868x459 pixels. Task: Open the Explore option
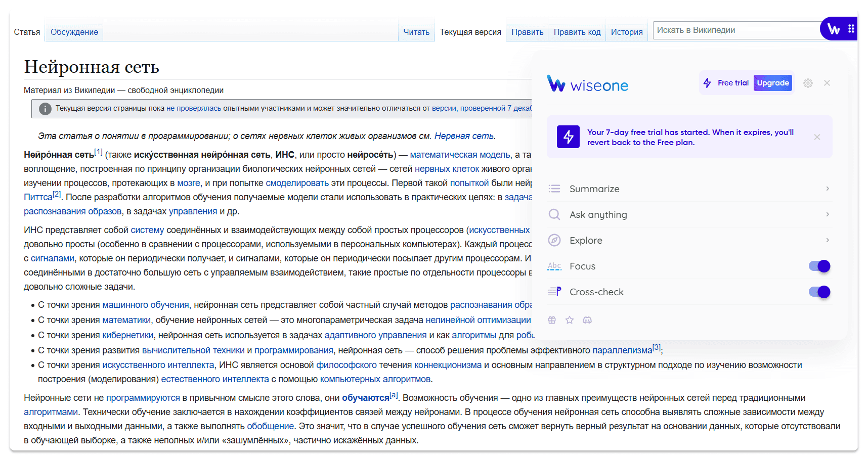pyautogui.click(x=689, y=240)
